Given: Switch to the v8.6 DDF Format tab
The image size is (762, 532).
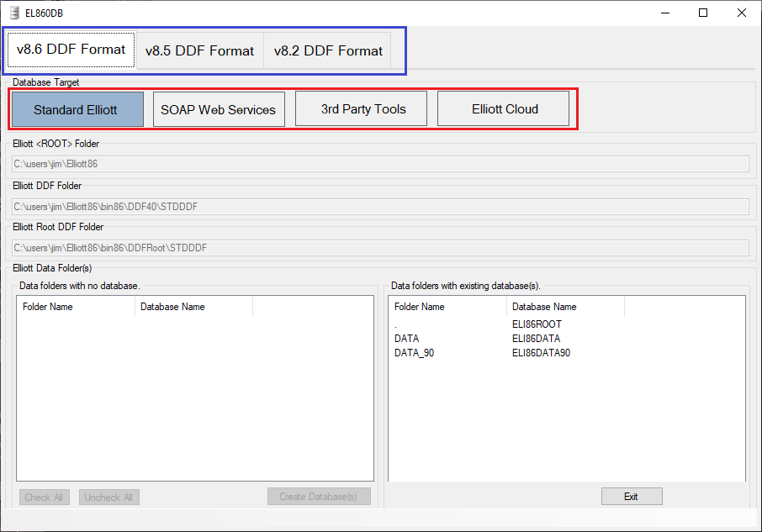Looking at the screenshot, I should pos(71,50).
